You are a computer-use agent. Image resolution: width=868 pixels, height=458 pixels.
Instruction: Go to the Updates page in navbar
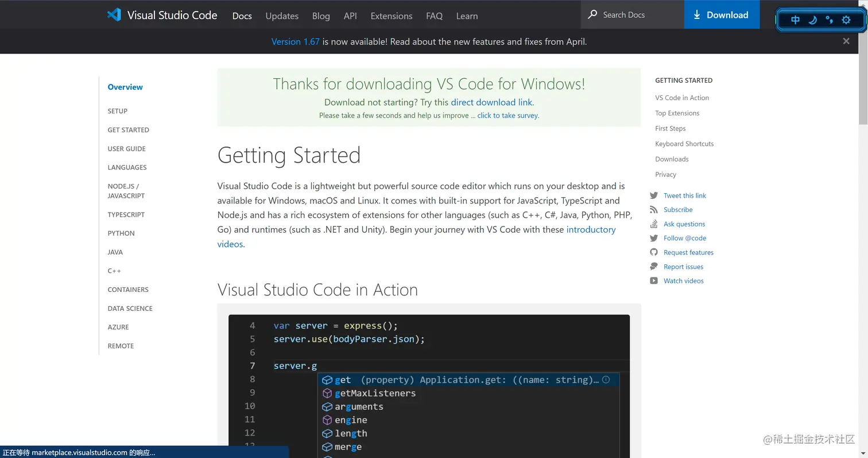click(282, 16)
